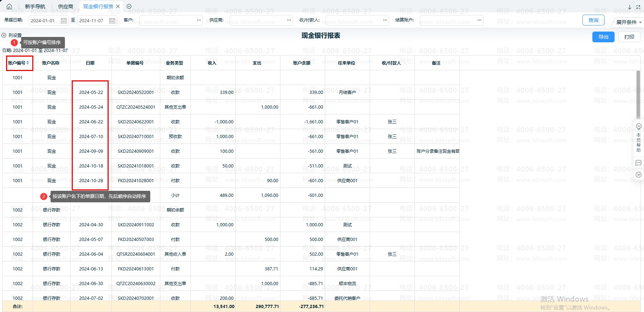The height and width of the screenshot is (312, 644).
Task: Collapse the side help panel with double arrow
Action: coord(639,175)
